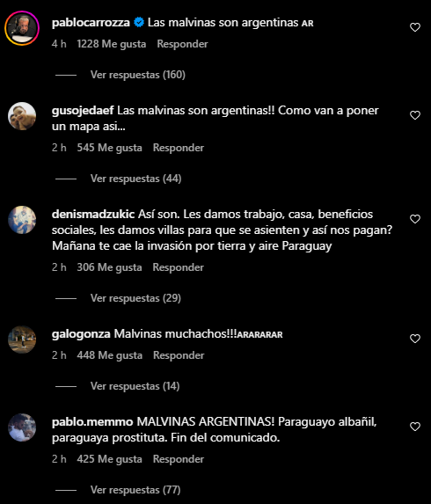Open the 1228 Me gusta likes list
The image size is (431, 504).
tap(111, 44)
